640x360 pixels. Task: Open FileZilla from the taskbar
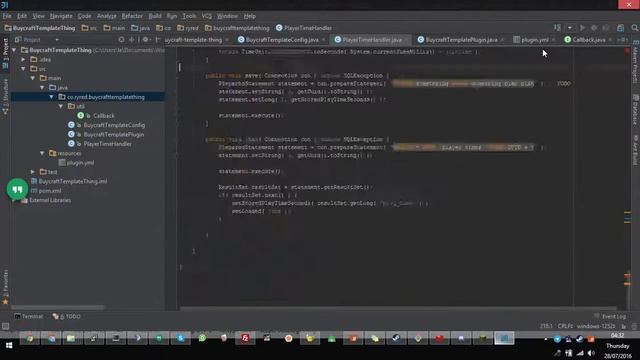coord(245,338)
